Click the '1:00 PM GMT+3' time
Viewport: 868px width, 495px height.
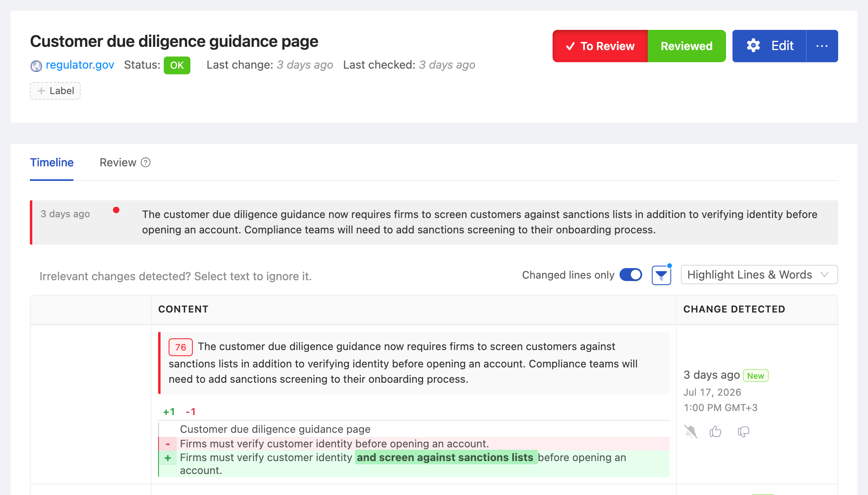(x=720, y=407)
